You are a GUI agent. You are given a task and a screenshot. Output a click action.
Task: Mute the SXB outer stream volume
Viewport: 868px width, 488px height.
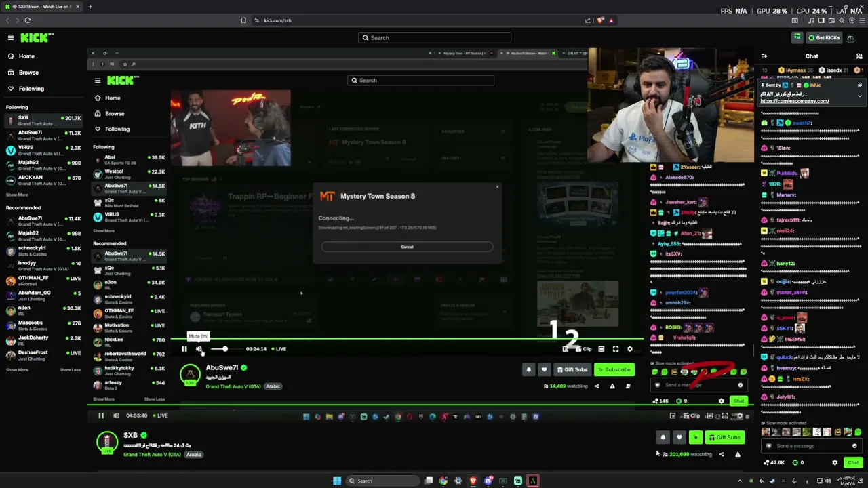(116, 416)
